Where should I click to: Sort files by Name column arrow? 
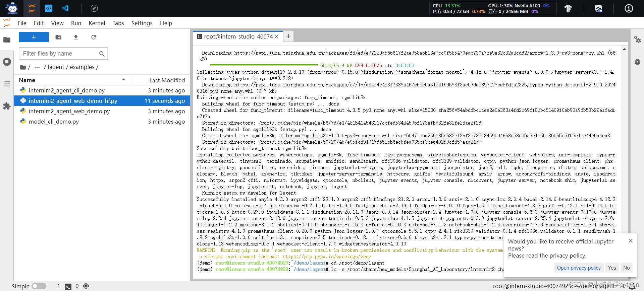tap(123, 80)
